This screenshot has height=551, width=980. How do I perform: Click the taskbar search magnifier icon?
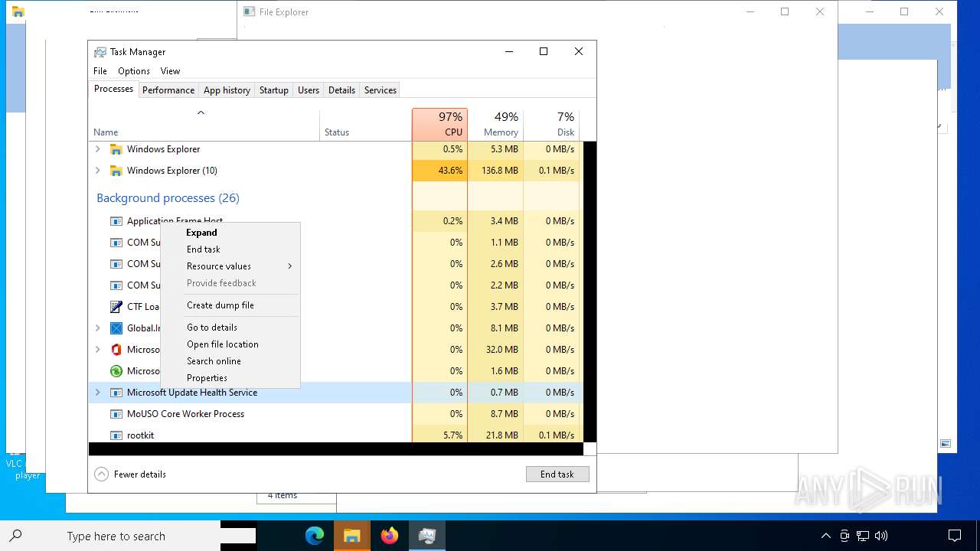click(15, 536)
